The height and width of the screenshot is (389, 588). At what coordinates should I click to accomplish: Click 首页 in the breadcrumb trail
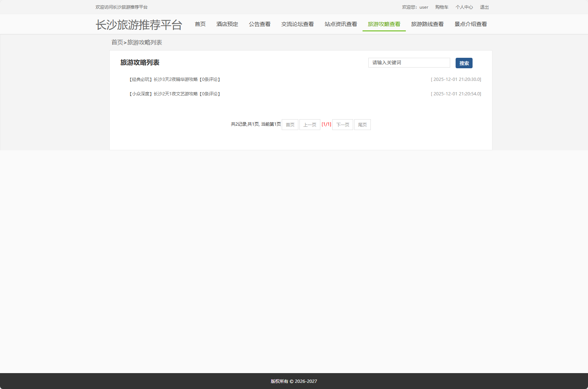pos(117,42)
